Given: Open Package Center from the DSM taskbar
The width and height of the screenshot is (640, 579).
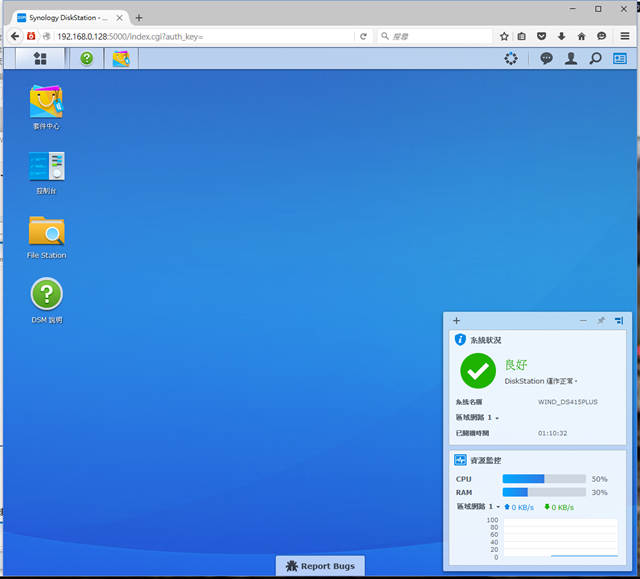Looking at the screenshot, I should 121,58.
